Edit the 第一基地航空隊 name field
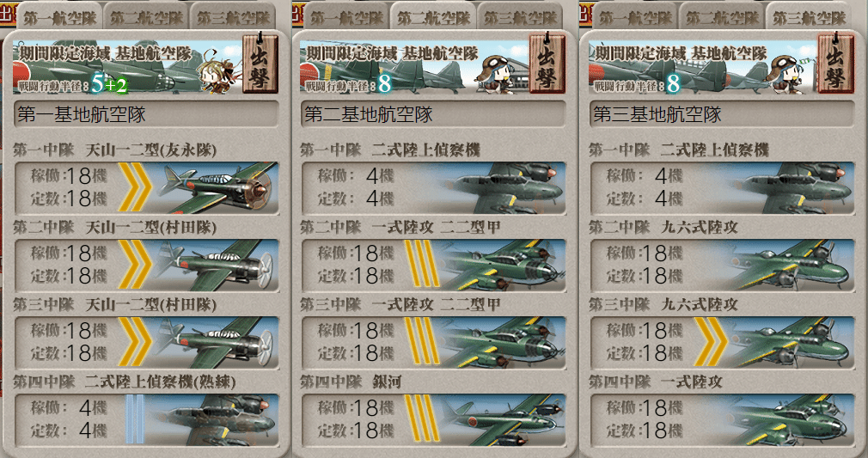The height and width of the screenshot is (458, 868). pos(146,114)
